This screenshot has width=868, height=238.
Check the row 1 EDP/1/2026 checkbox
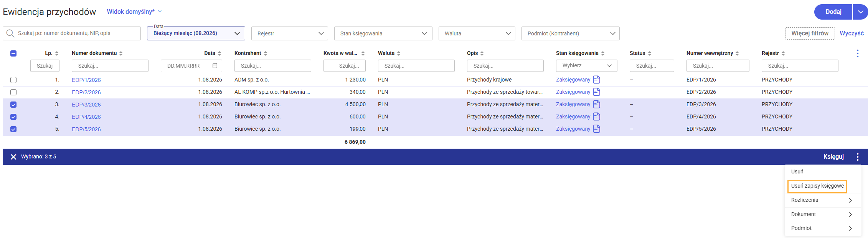tap(13, 80)
